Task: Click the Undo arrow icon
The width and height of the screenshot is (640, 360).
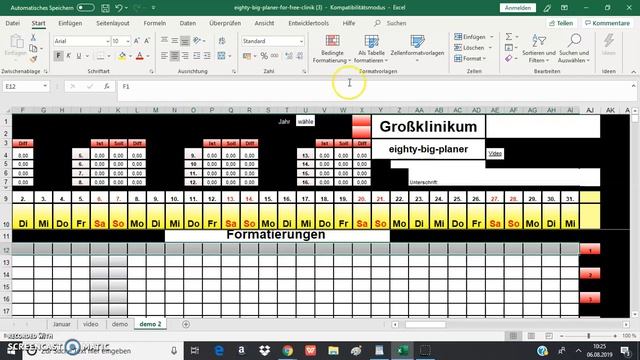Action: coord(119,8)
